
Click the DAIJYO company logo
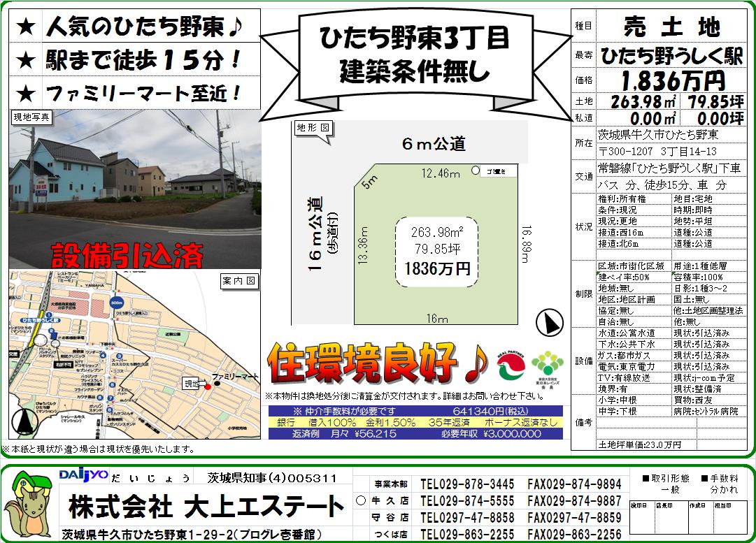coord(83,475)
